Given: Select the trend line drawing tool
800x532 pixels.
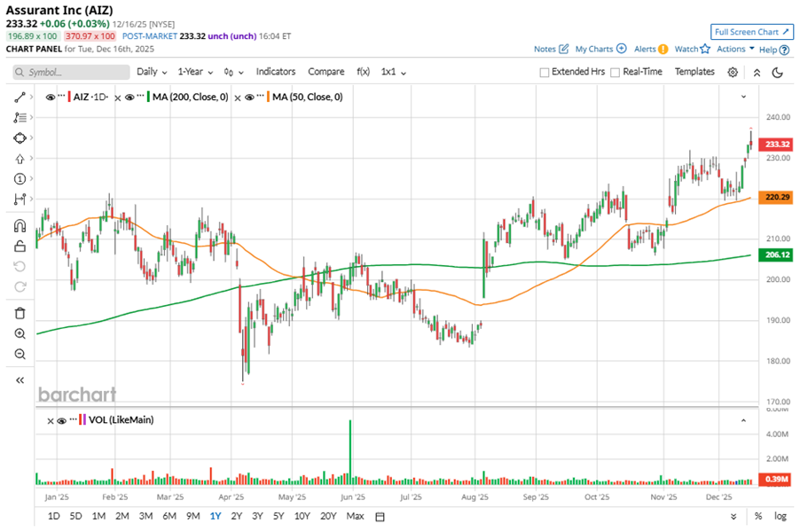Looking at the screenshot, I should click(x=20, y=97).
